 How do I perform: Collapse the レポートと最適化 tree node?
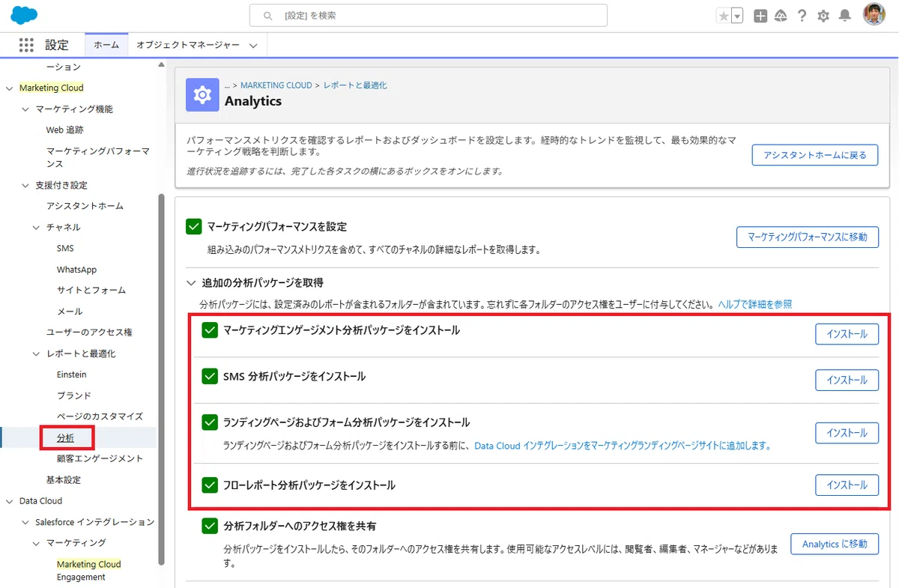point(36,354)
